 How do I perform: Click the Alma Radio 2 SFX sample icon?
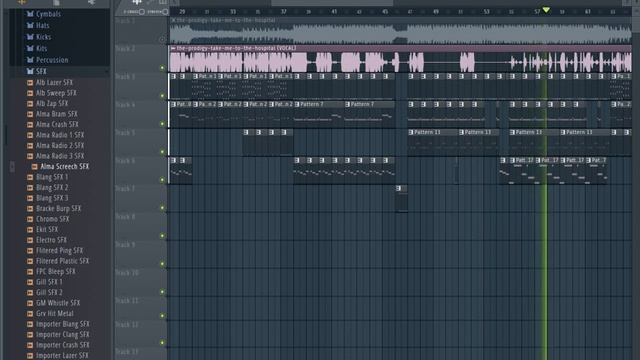pyautogui.click(x=30, y=146)
